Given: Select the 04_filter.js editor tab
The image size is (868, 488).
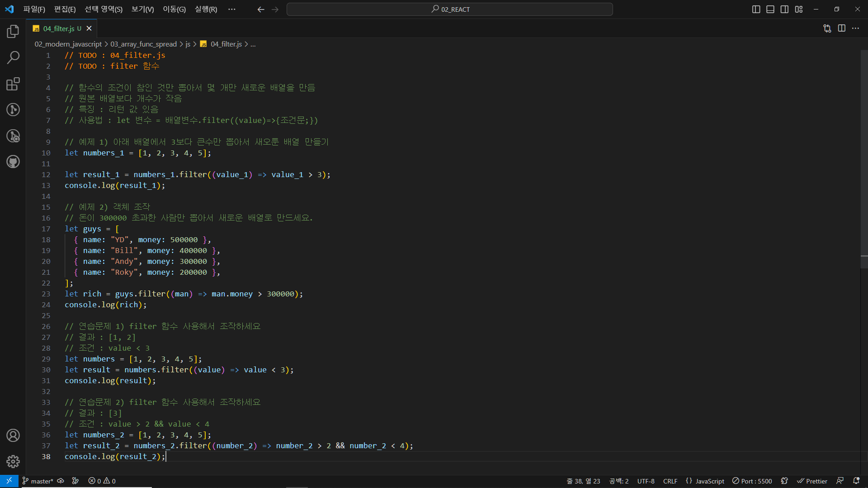Looking at the screenshot, I should [x=58, y=28].
